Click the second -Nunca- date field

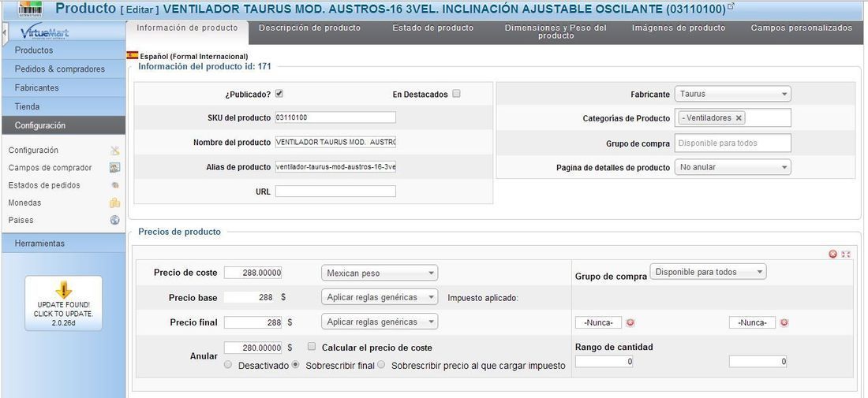click(x=752, y=323)
